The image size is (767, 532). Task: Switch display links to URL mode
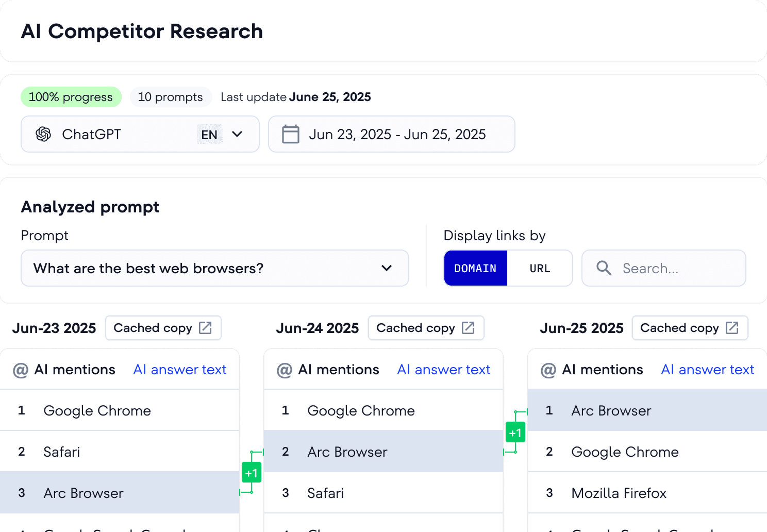[x=539, y=268]
